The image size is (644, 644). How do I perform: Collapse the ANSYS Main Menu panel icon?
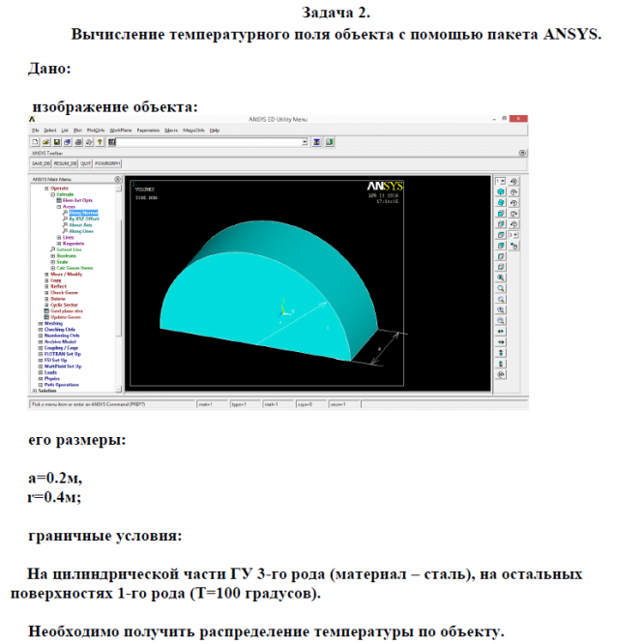117,179
